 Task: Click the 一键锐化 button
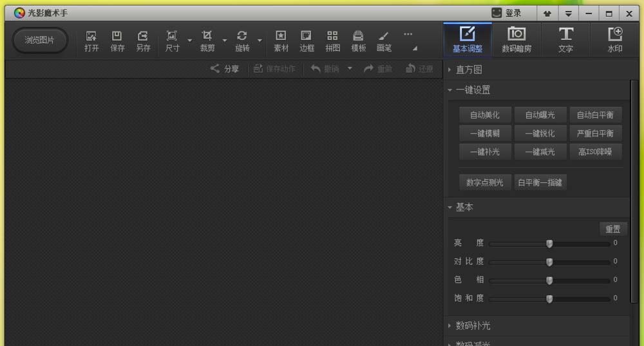(540, 133)
